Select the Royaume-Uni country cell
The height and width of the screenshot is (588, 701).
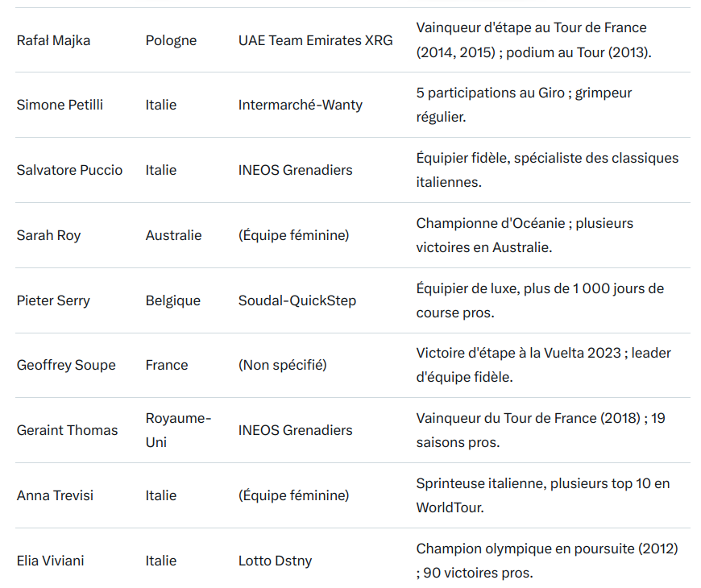[178, 430]
